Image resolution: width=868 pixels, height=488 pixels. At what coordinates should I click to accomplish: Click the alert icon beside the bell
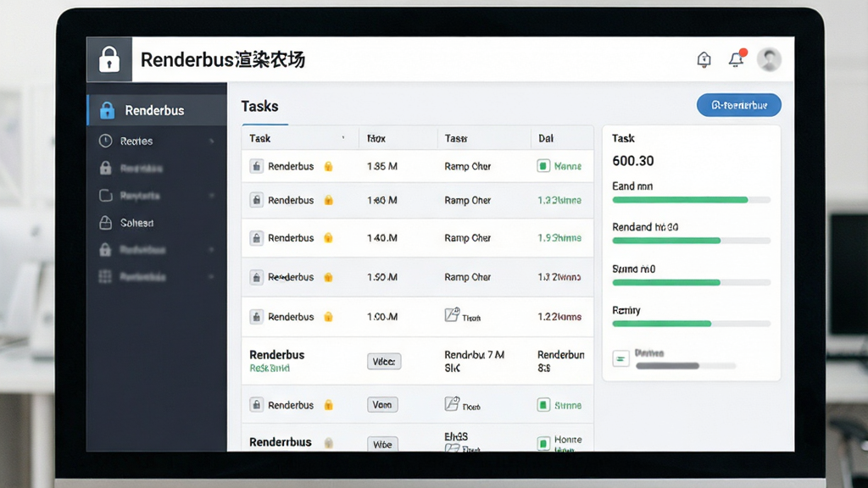(x=704, y=59)
